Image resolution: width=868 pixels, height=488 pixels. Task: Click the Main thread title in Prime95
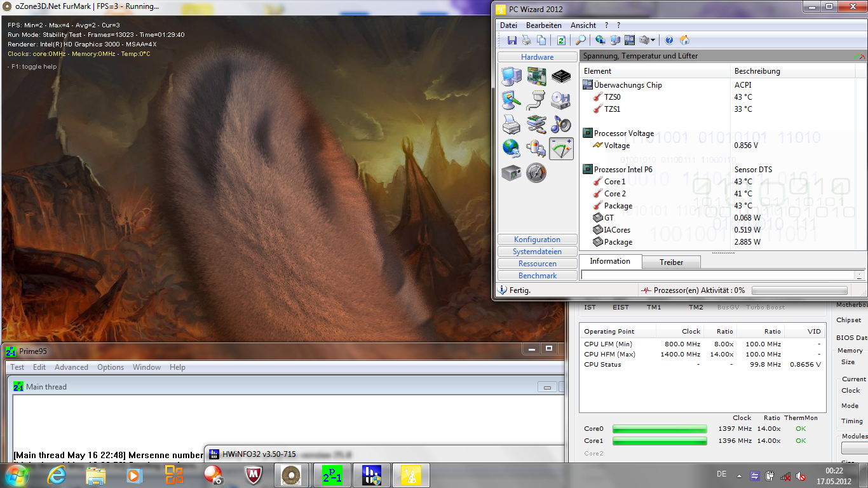pyautogui.click(x=46, y=387)
